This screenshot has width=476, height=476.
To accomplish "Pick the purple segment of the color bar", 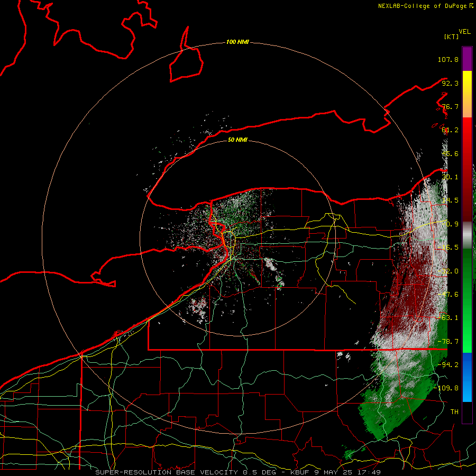I will pyautogui.click(x=467, y=59).
